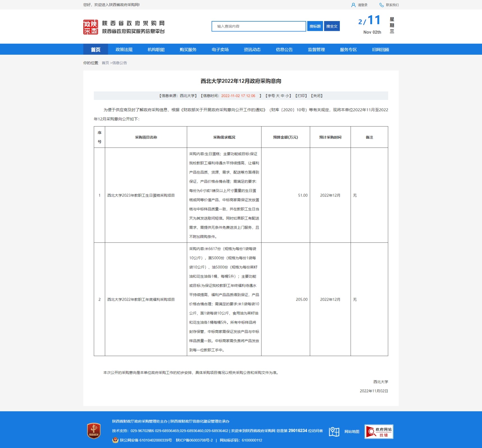Image resolution: width=482 pixels, height=448 pixels.
Task: Click the police network registration badge icon
Action: click(x=115, y=440)
